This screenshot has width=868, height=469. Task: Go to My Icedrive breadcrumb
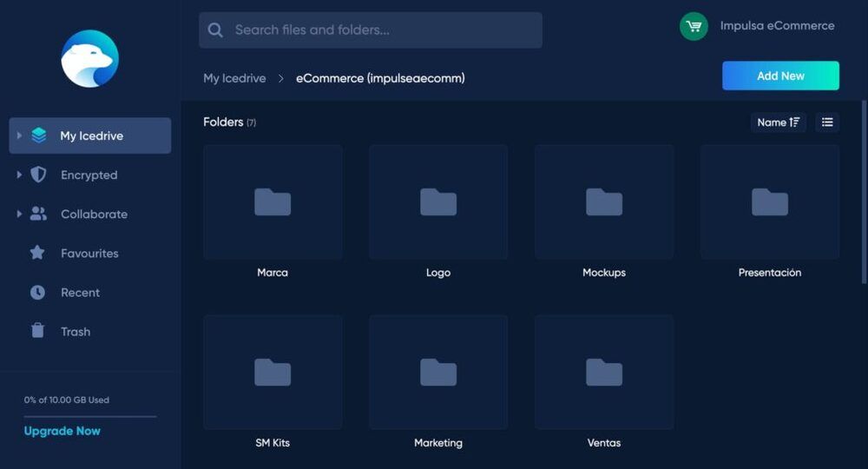pos(235,78)
